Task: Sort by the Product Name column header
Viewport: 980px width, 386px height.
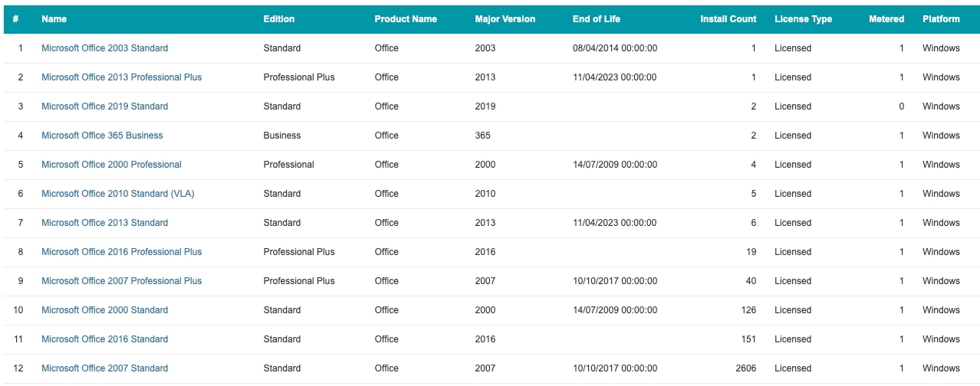Action: coord(406,19)
